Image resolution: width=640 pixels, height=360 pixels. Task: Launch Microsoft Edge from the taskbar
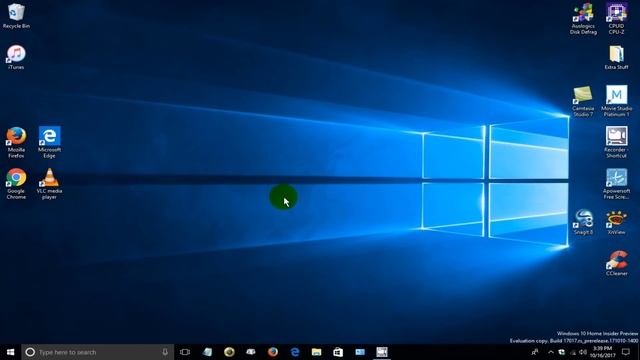tap(295, 352)
